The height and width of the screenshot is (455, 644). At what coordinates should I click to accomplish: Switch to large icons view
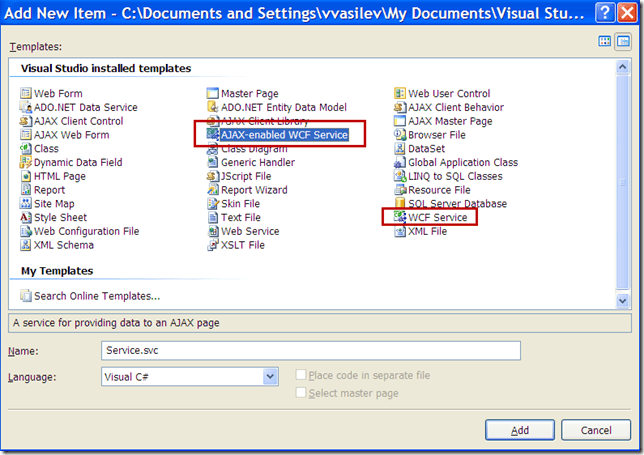(x=605, y=41)
